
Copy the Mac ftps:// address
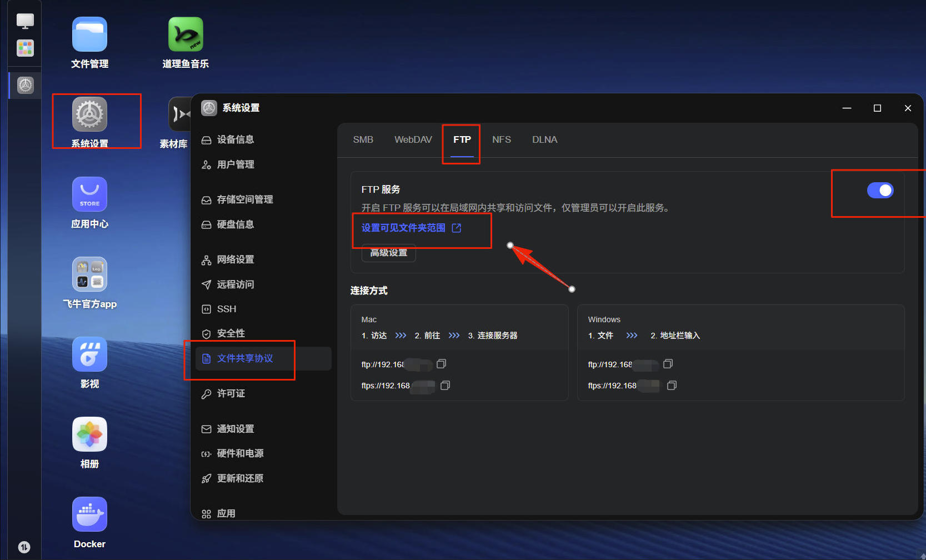tap(445, 386)
